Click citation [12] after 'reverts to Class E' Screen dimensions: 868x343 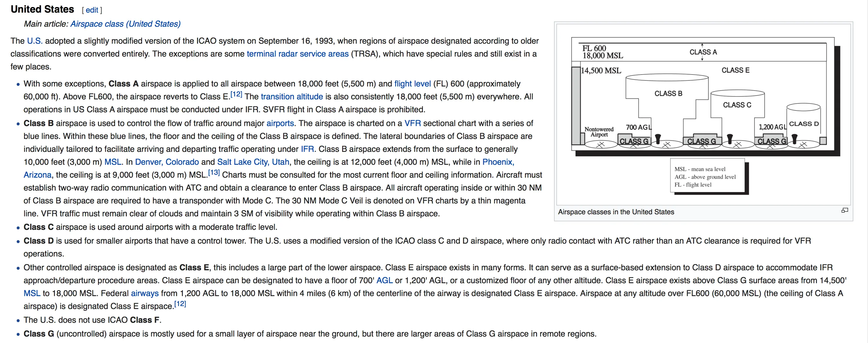(236, 94)
